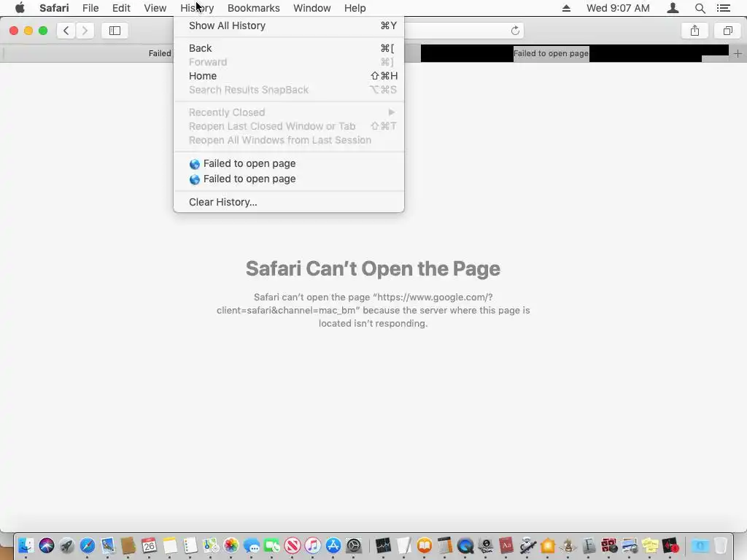
Task: Toggle the Safari sidebar button
Action: pyautogui.click(x=115, y=31)
